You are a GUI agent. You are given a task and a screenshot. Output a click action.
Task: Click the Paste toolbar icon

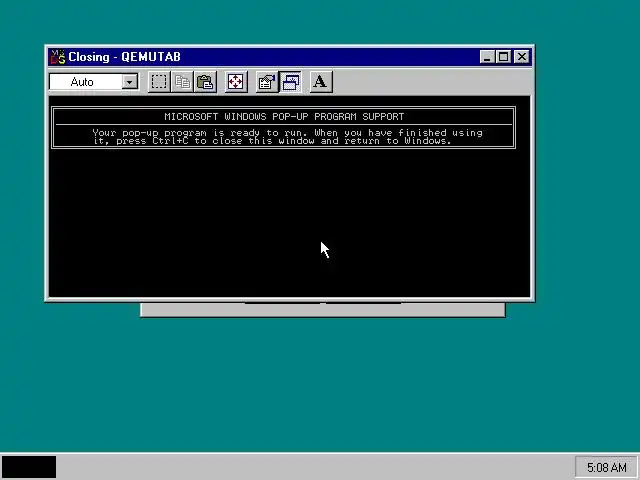[x=205, y=82]
